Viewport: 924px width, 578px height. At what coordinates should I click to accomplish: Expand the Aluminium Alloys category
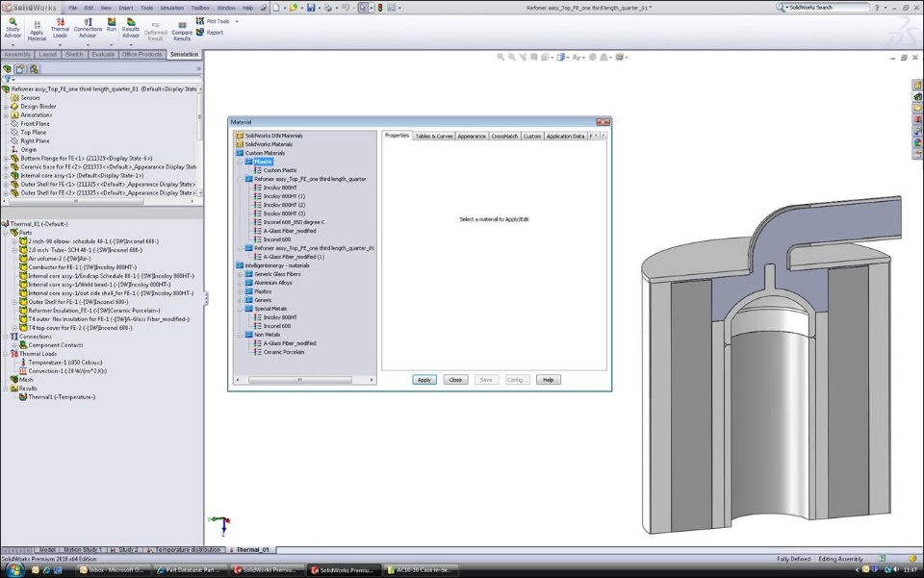[x=240, y=283]
